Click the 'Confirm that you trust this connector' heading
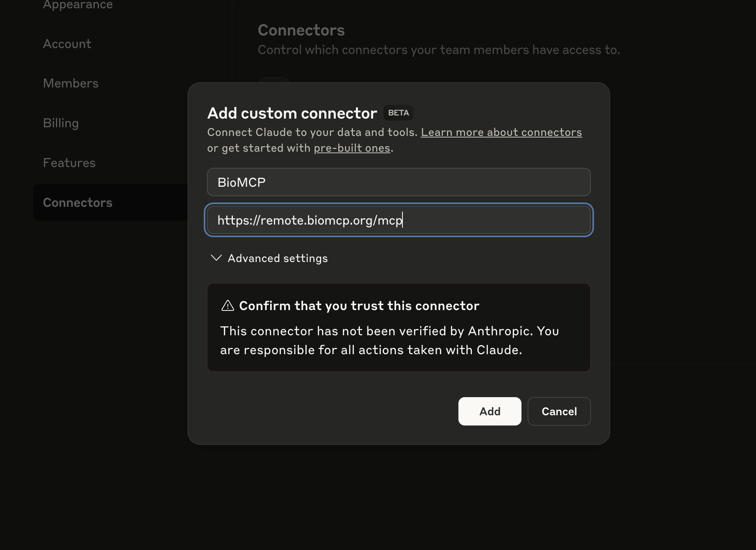This screenshot has width=756, height=550. tap(359, 306)
